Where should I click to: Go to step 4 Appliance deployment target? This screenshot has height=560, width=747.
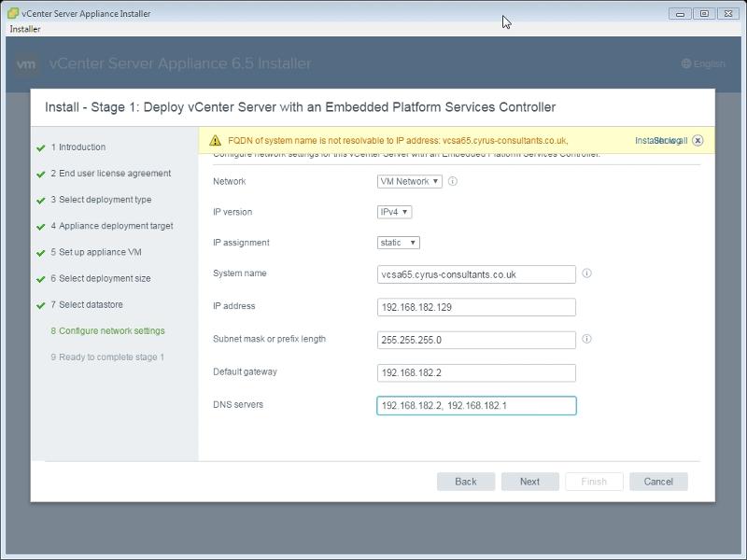coord(112,226)
